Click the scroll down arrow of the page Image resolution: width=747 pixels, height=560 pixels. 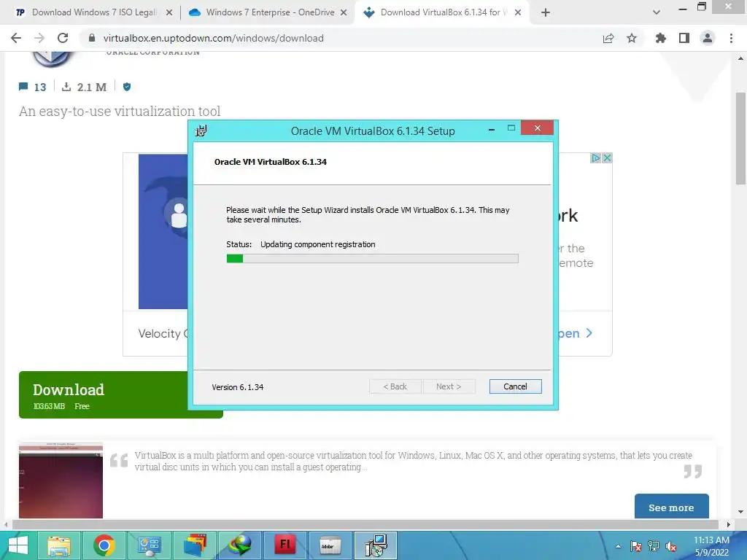740,512
